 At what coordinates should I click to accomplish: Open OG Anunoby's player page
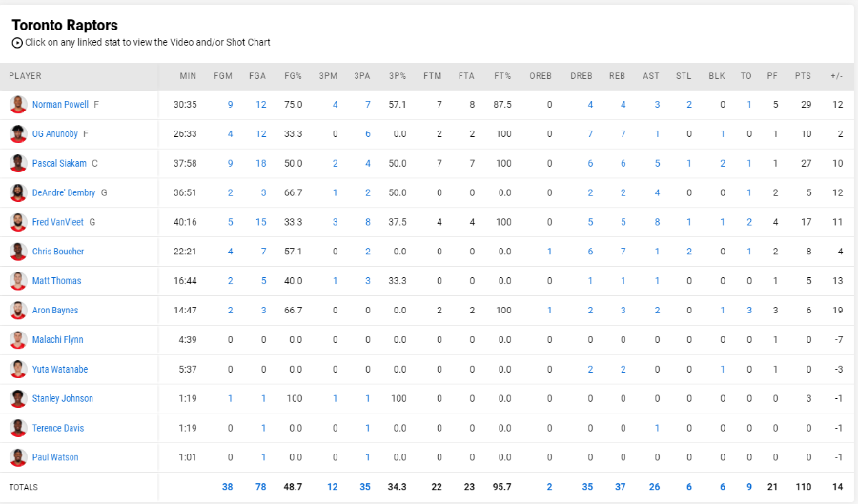click(54, 134)
